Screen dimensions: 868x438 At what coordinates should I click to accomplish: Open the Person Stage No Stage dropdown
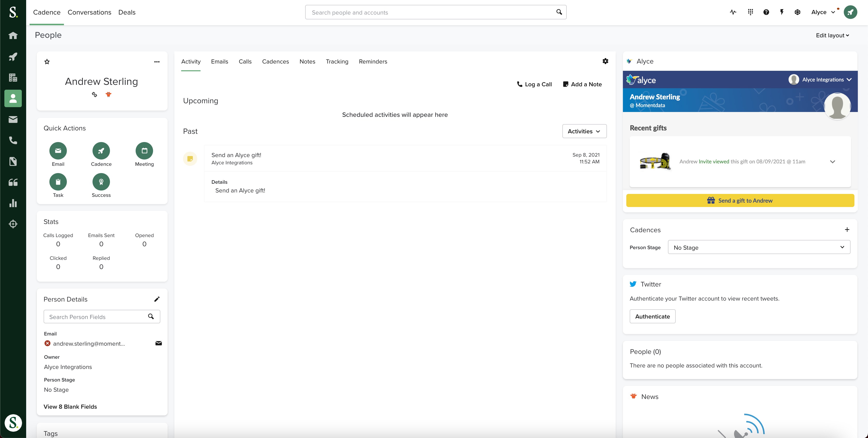click(759, 247)
